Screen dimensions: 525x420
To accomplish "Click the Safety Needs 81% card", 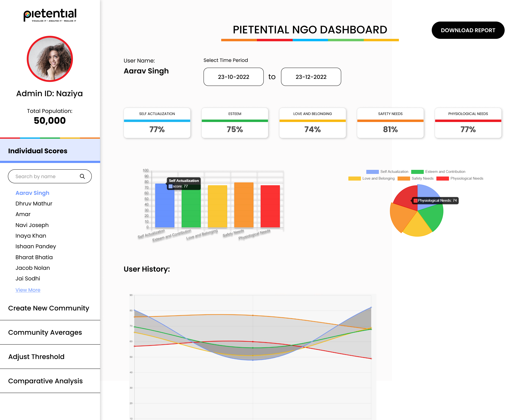I will pyautogui.click(x=390, y=123).
